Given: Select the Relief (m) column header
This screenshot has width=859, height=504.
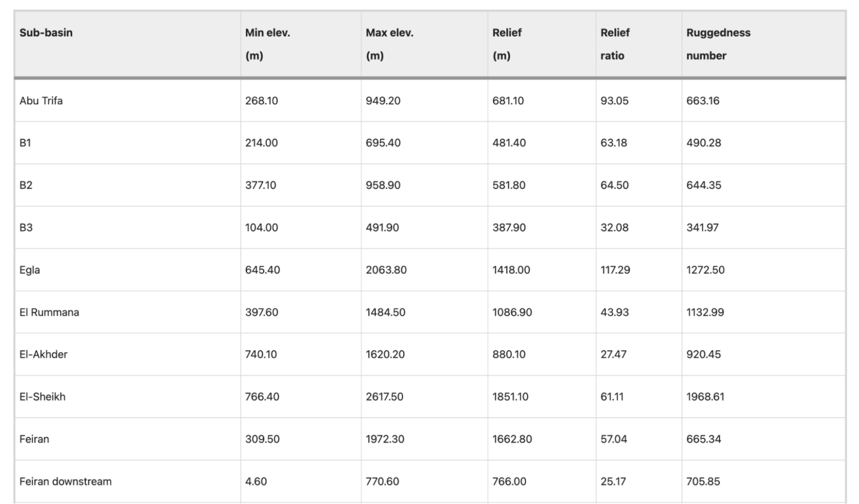Looking at the screenshot, I should [x=507, y=45].
